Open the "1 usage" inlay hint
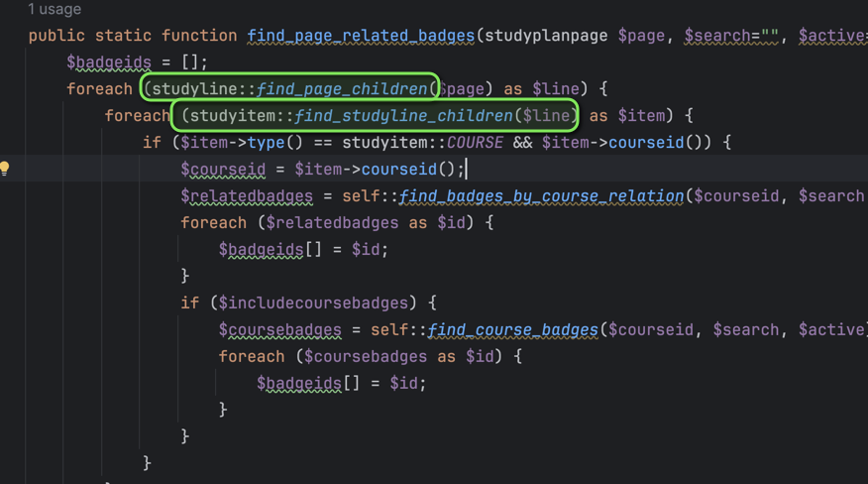868x484 pixels. pos(54,10)
